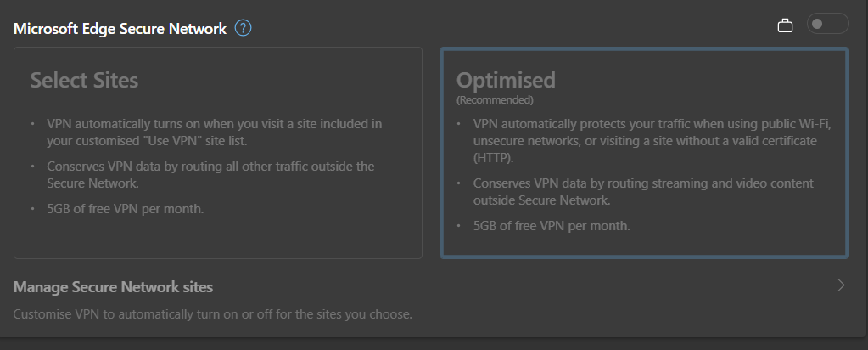
Task: Toggle the Microsoft Edge Secure Network switch
Action: pyautogui.click(x=827, y=25)
